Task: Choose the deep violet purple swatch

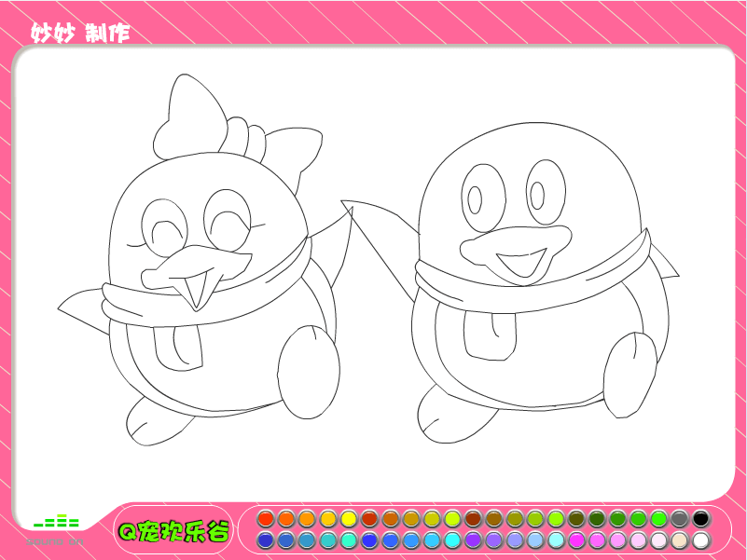Action: [x=473, y=540]
